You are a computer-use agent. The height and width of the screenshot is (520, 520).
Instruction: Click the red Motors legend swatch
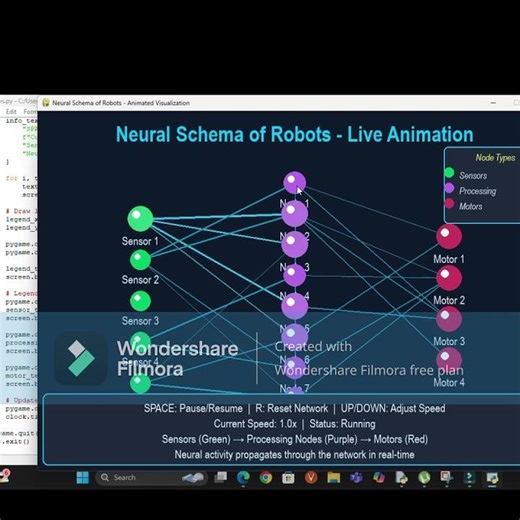click(x=449, y=204)
